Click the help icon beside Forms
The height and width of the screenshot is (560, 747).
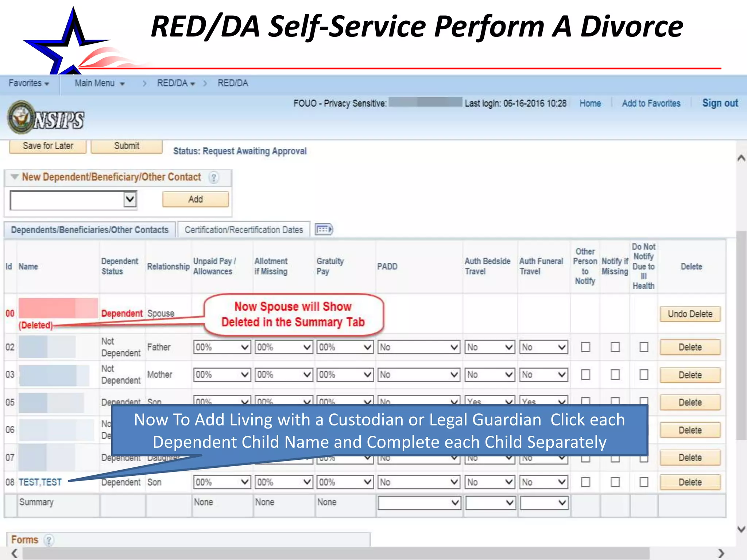point(49,540)
